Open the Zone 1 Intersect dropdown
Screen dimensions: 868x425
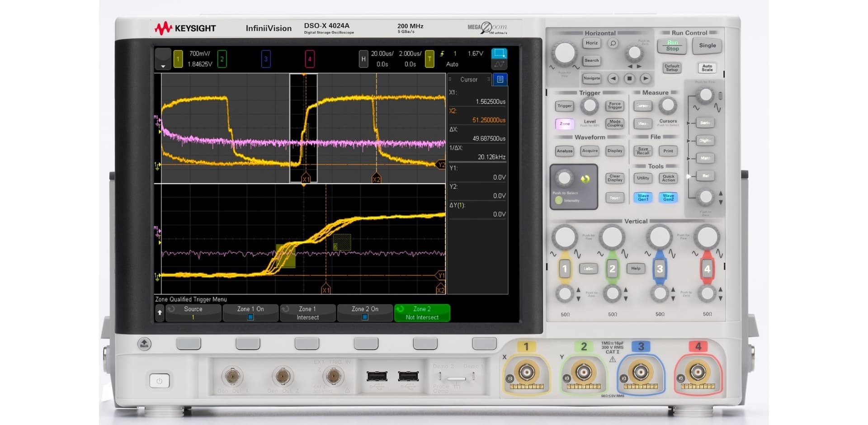[308, 313]
